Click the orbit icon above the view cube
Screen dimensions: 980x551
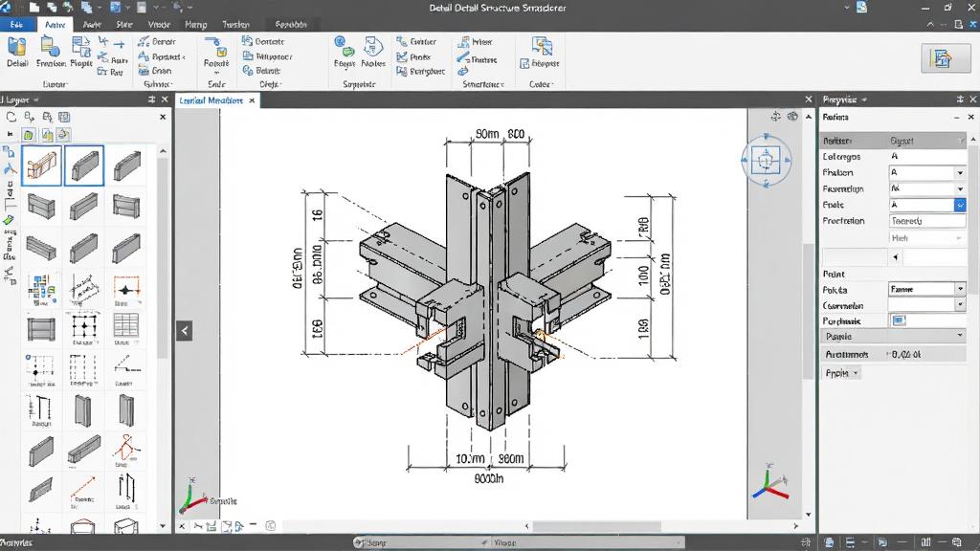[775, 117]
